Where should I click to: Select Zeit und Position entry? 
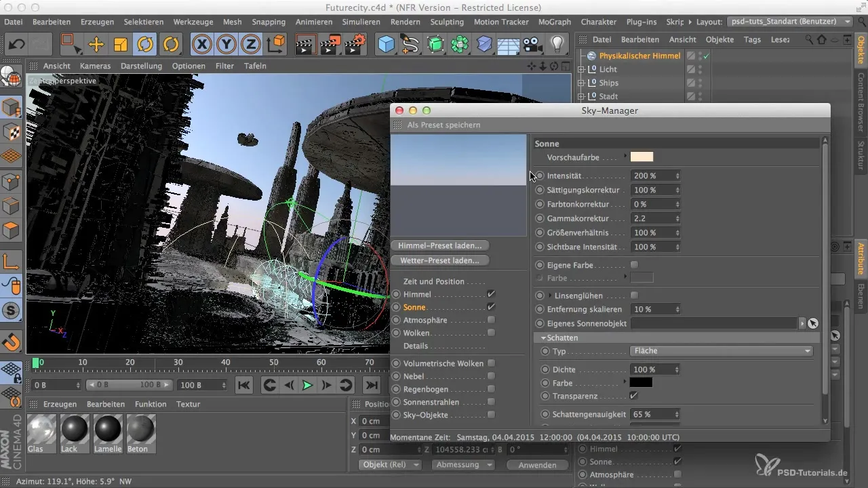tap(434, 281)
